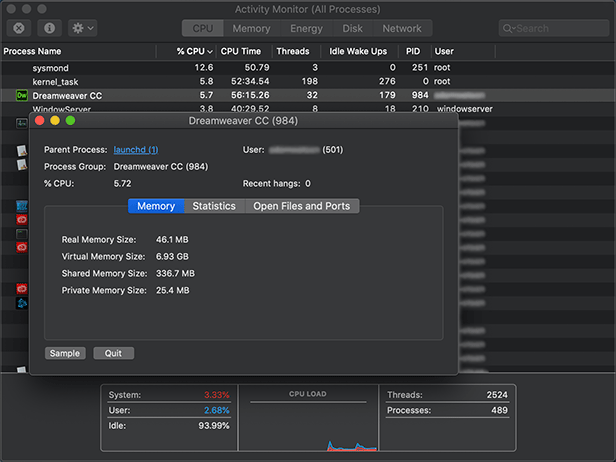Switch to the CPU tab

[203, 28]
